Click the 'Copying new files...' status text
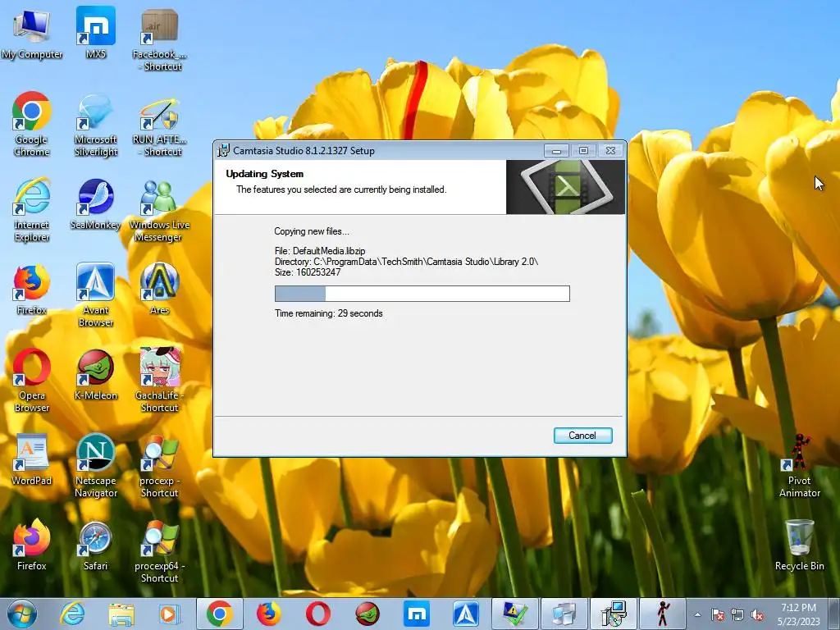 point(311,231)
